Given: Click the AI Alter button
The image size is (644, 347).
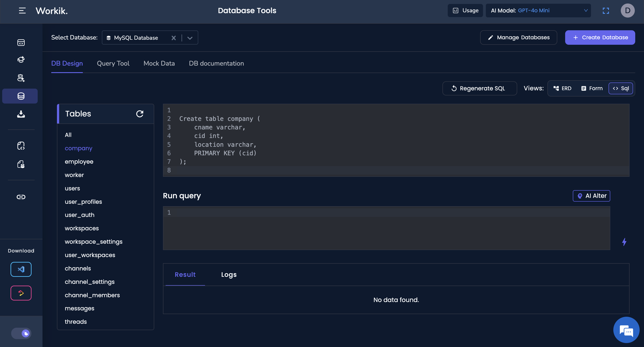Looking at the screenshot, I should click(591, 196).
